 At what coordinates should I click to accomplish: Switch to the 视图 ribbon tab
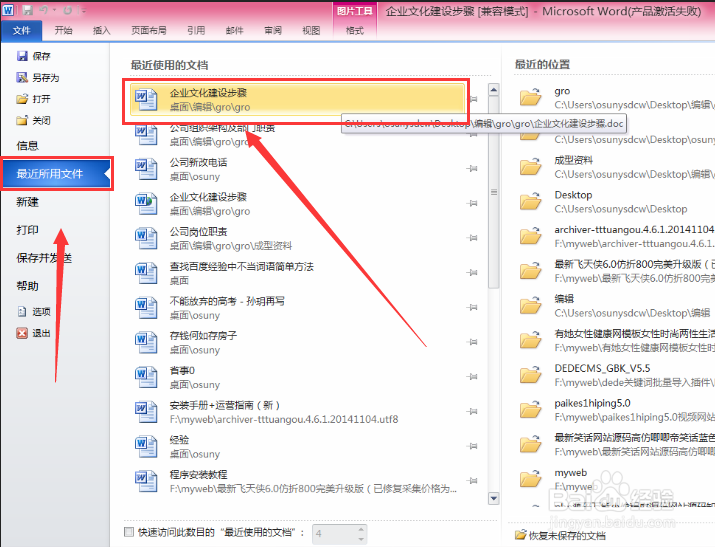pos(311,31)
